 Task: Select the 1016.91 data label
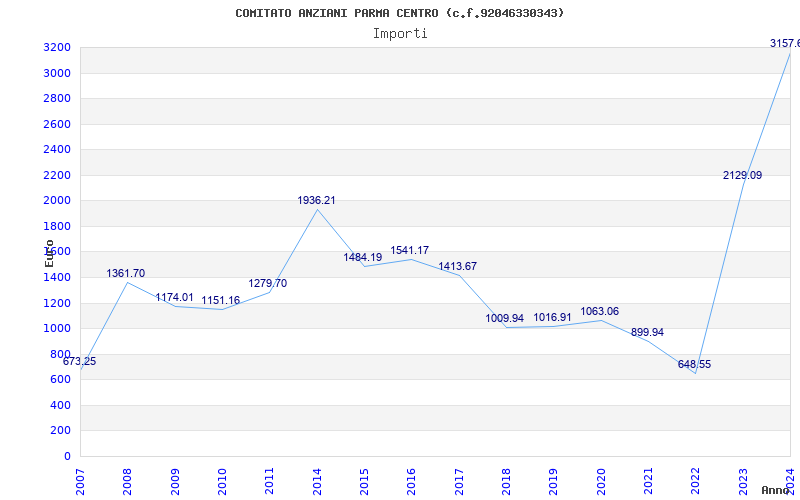tap(553, 318)
